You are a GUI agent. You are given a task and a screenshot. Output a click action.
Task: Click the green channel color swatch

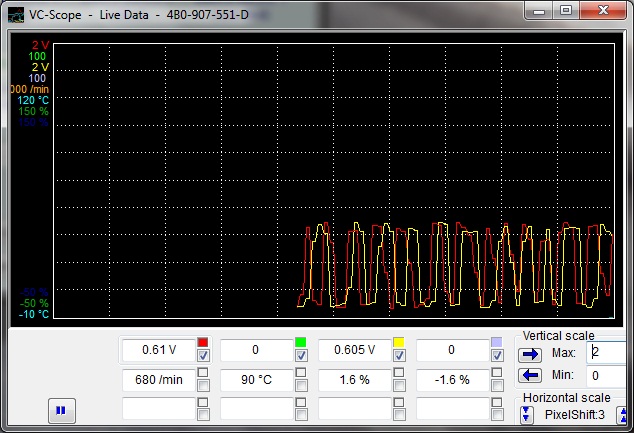tap(301, 343)
